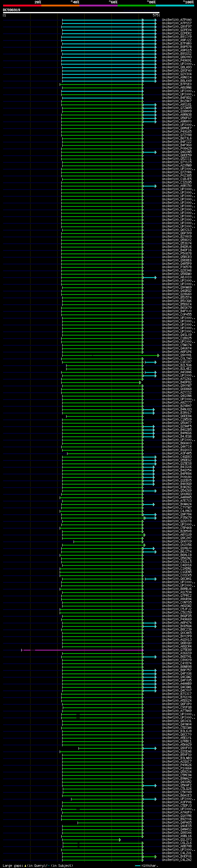Viewport: 197px width, 868px height.
Task: Open hit UniRef100_Q0D868
Action: tap(177, 389)
